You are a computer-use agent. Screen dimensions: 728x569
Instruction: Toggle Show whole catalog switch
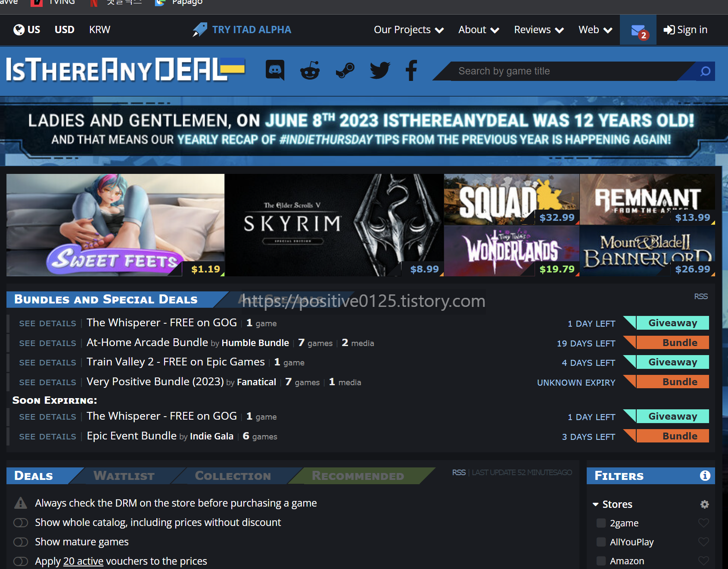pos(21,523)
